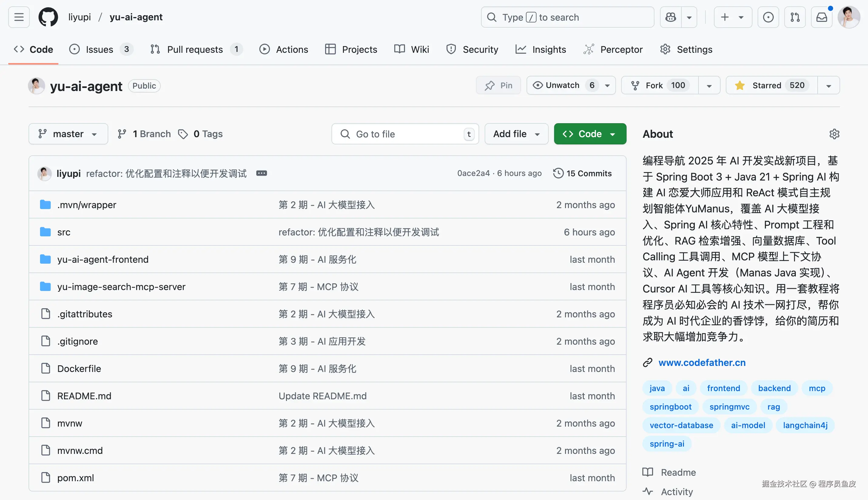Open the hamburger navigation menu
Screen dimensions: 868x500
pos(19,17)
